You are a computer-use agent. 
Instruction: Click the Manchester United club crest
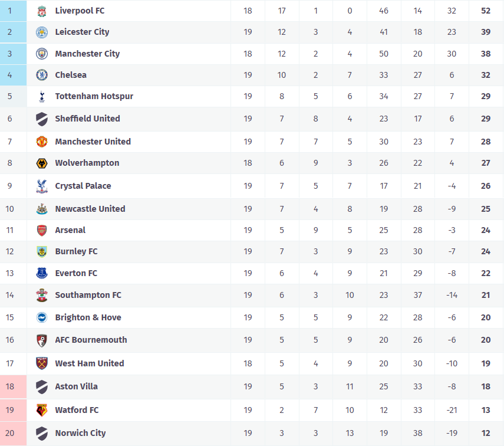coord(42,142)
